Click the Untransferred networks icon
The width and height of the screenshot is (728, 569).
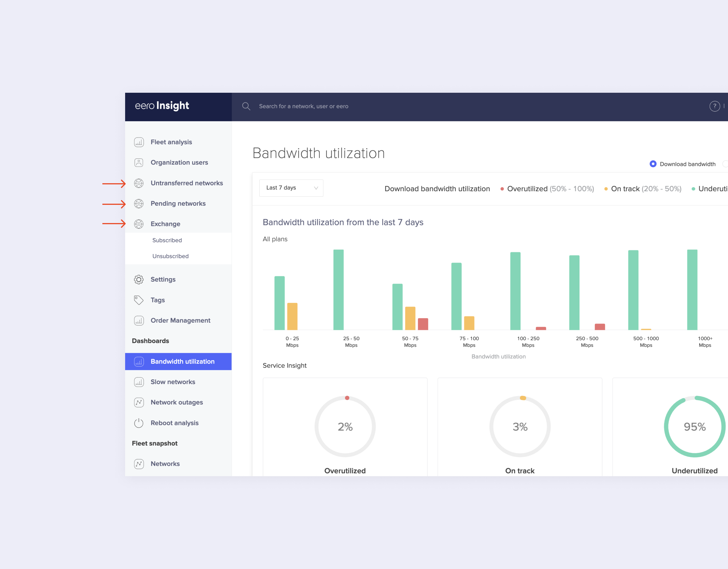[139, 183]
